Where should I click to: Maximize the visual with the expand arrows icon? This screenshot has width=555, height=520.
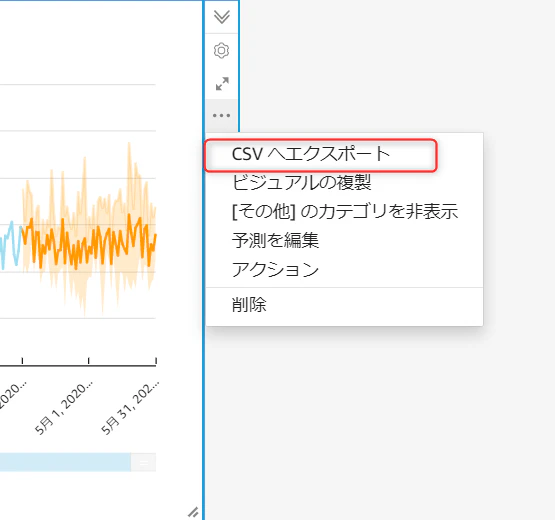pyautogui.click(x=222, y=84)
